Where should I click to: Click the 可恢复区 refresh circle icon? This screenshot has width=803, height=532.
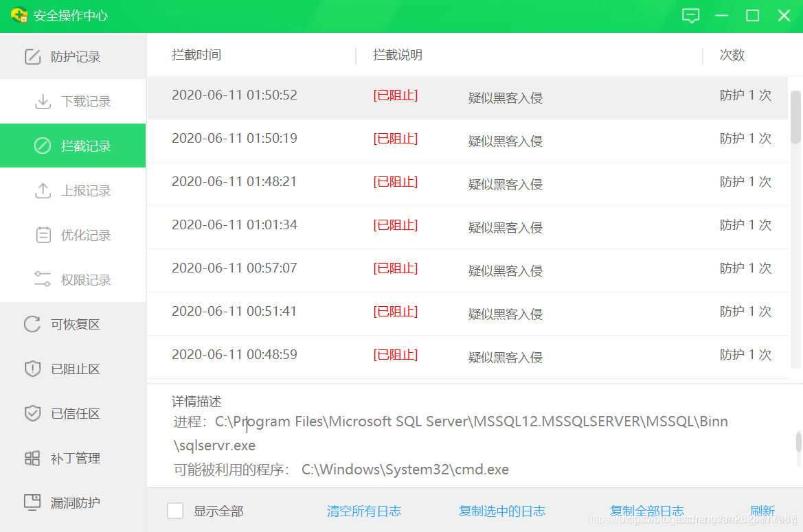click(x=32, y=324)
